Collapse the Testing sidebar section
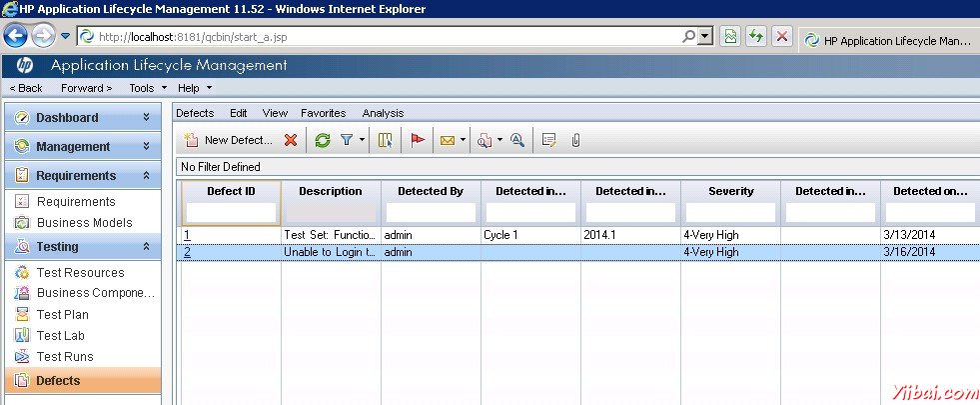The width and height of the screenshot is (980, 405). [146, 246]
